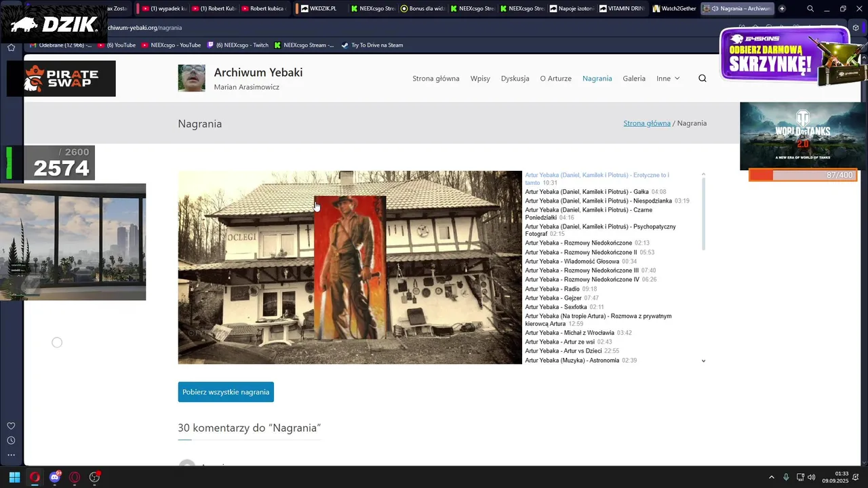Play the track 'Gałka' 04:08
The image size is (868, 488).
click(595, 192)
